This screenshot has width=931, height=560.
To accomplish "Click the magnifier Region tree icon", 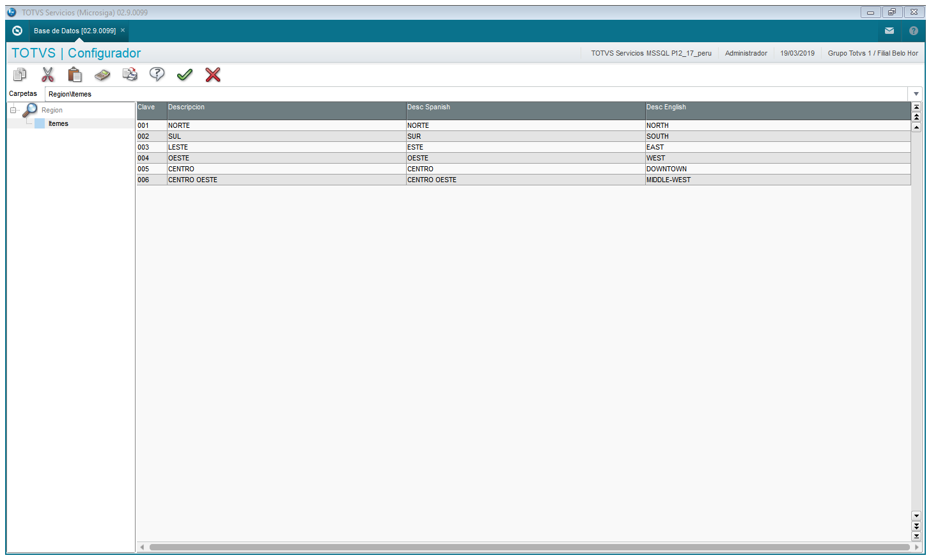I will pyautogui.click(x=30, y=110).
